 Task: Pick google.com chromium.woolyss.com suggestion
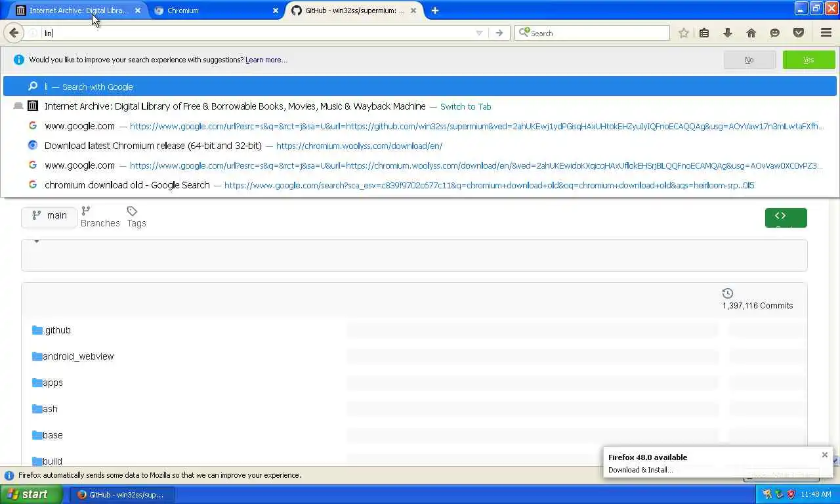pos(420,165)
